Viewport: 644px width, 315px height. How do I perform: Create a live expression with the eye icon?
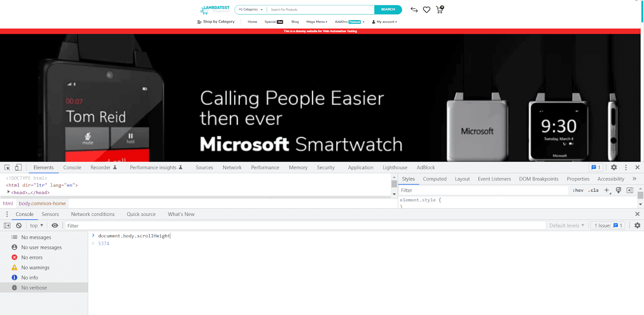coord(55,226)
